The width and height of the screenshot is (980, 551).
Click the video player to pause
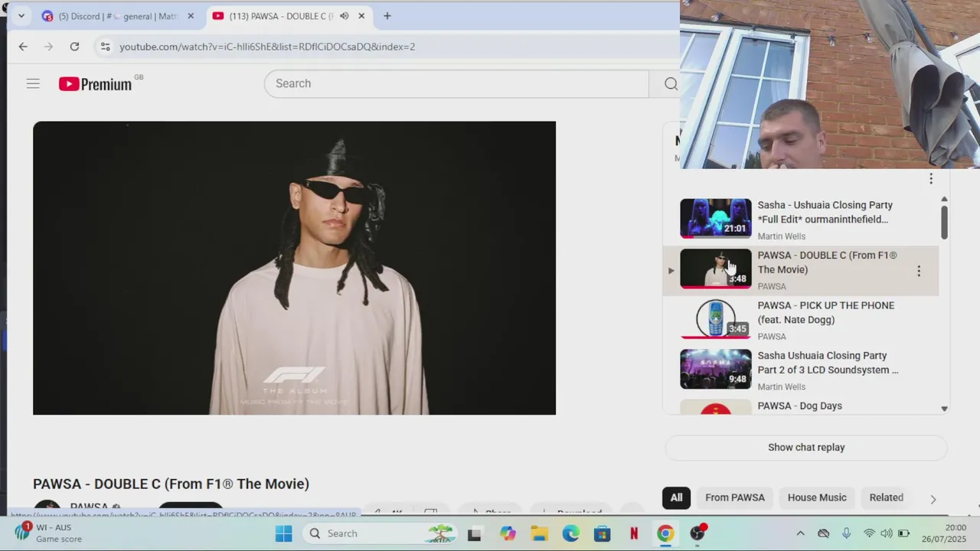coord(294,268)
